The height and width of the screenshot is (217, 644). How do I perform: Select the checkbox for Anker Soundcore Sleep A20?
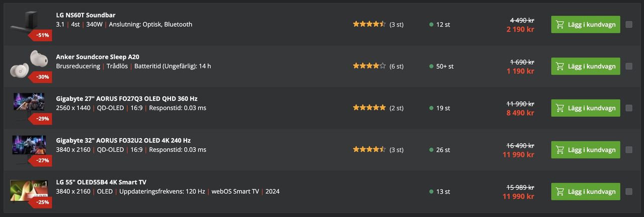click(629, 66)
